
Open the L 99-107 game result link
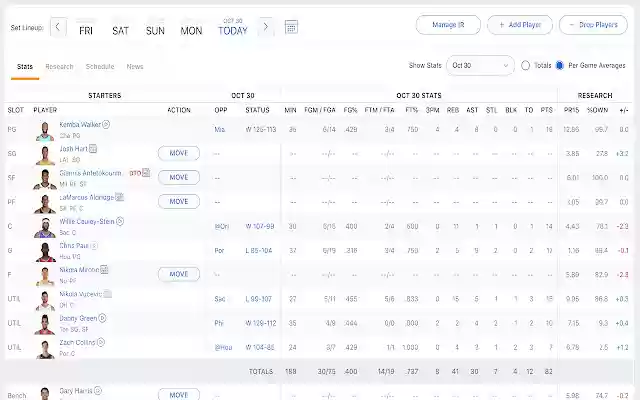(x=258, y=299)
